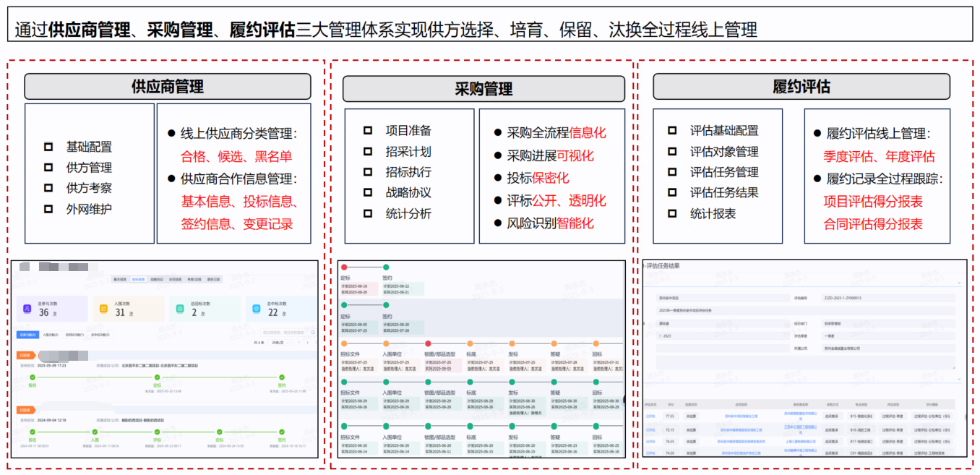Open the 2023 year picker field
The image size is (980, 475).
coord(723,336)
